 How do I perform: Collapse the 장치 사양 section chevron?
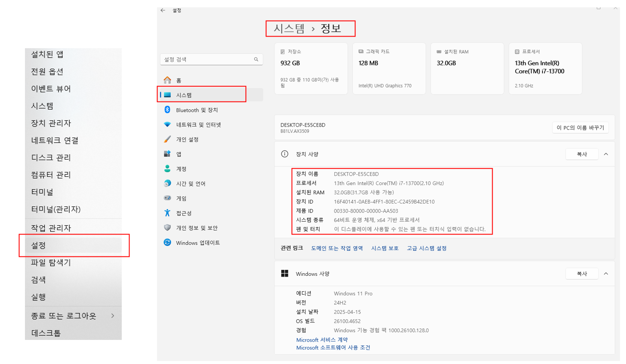coord(606,154)
